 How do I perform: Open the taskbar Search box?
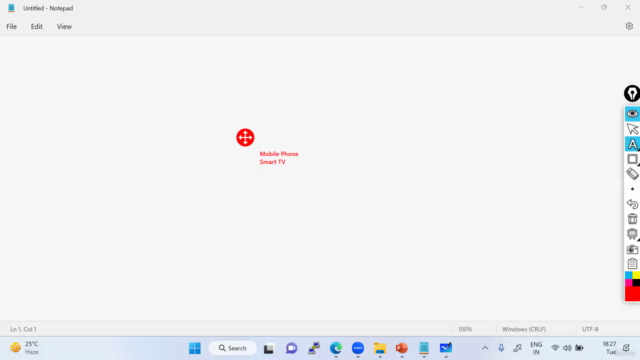click(233, 348)
